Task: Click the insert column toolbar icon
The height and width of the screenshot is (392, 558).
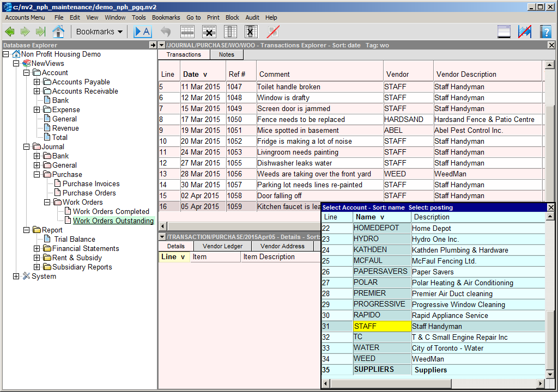Action: (x=231, y=32)
